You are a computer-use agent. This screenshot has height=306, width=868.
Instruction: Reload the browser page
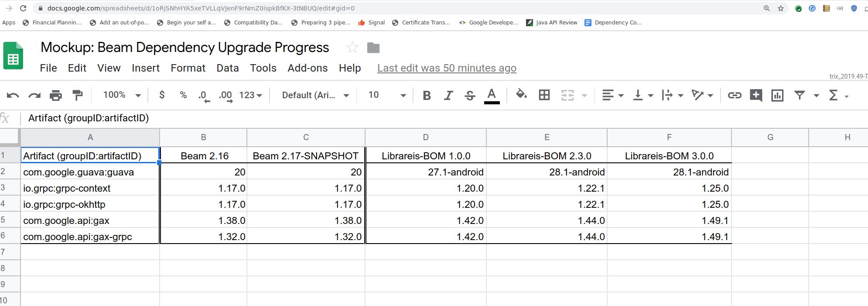23,8
